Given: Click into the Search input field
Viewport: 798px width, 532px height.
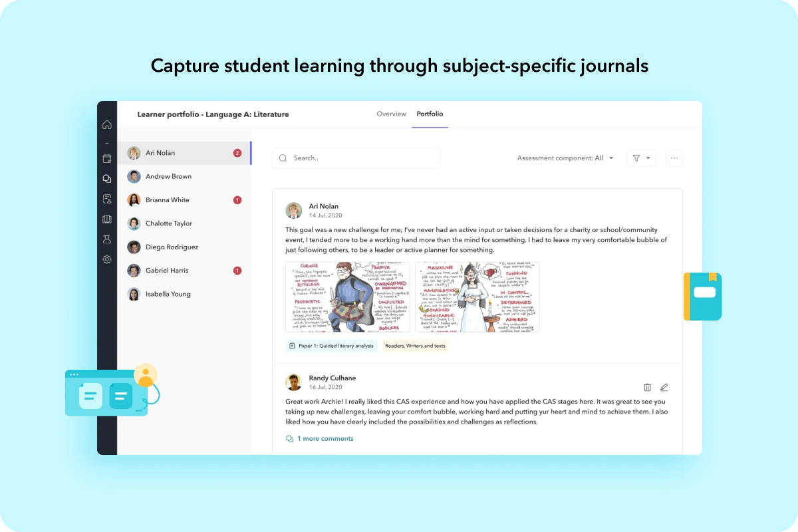Looking at the screenshot, I should [x=356, y=158].
